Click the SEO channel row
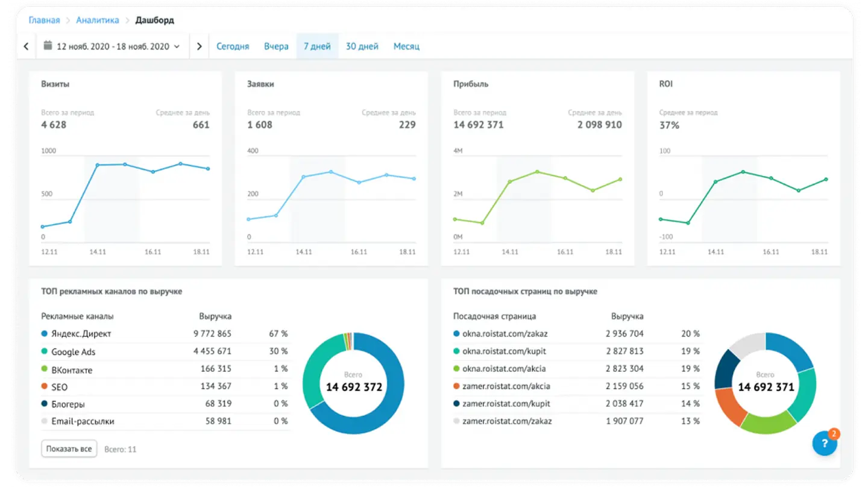Viewport: 868px width, 487px height. click(x=166, y=386)
